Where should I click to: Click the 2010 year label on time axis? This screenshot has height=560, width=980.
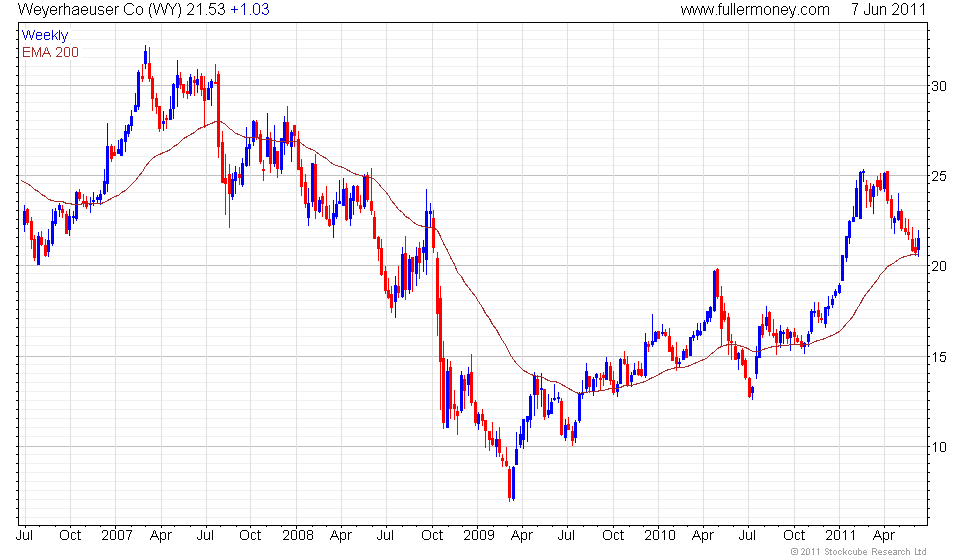coord(660,536)
